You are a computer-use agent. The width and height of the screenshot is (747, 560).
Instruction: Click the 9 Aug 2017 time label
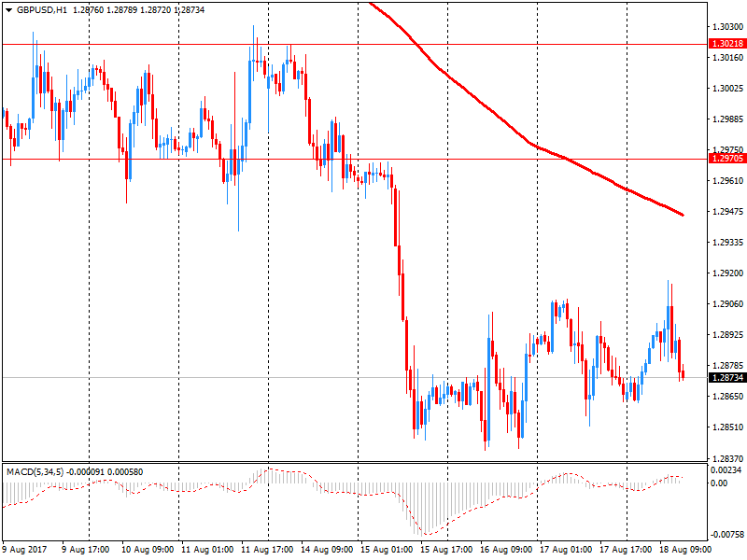click(24, 550)
